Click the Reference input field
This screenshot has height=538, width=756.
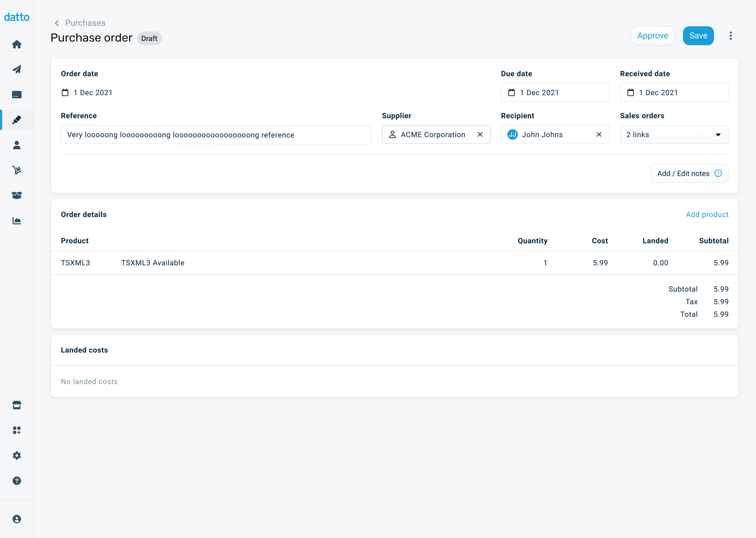[216, 135]
